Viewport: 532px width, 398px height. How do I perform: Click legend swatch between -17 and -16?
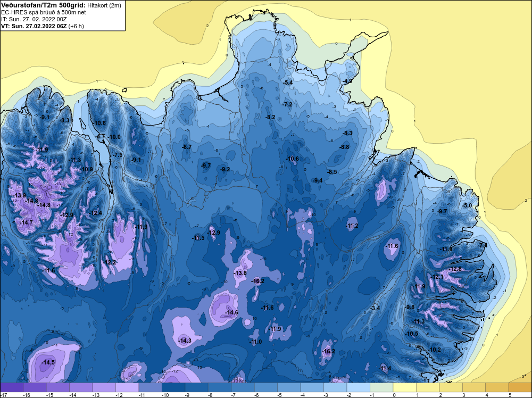point(12,387)
